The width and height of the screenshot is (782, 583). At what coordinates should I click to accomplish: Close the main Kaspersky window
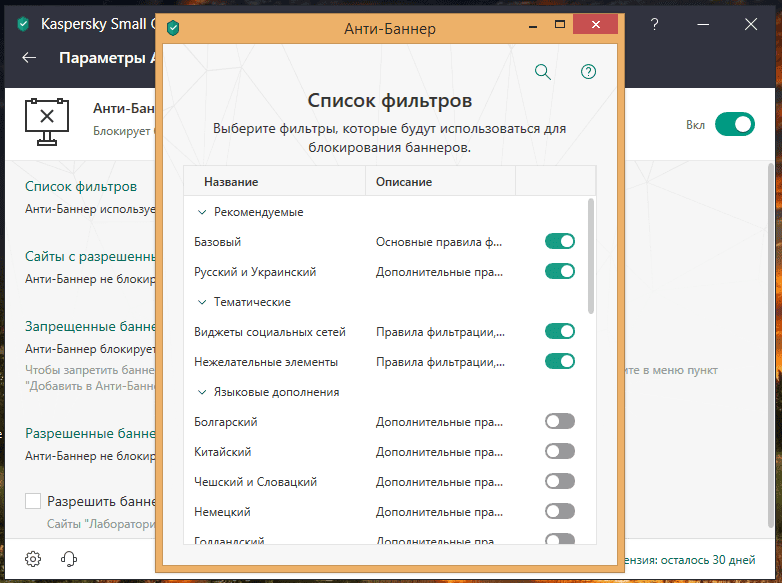tap(751, 24)
